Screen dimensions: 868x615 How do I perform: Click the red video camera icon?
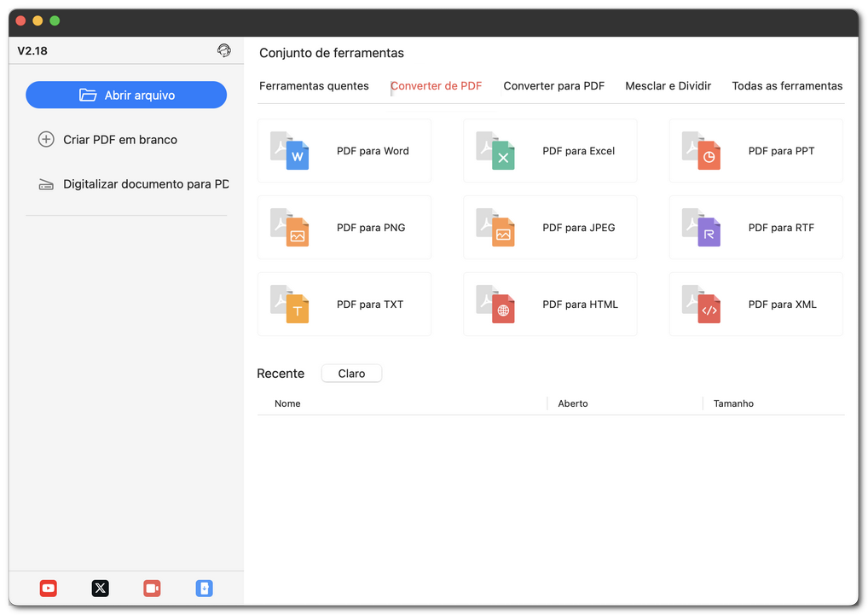pos(152,588)
